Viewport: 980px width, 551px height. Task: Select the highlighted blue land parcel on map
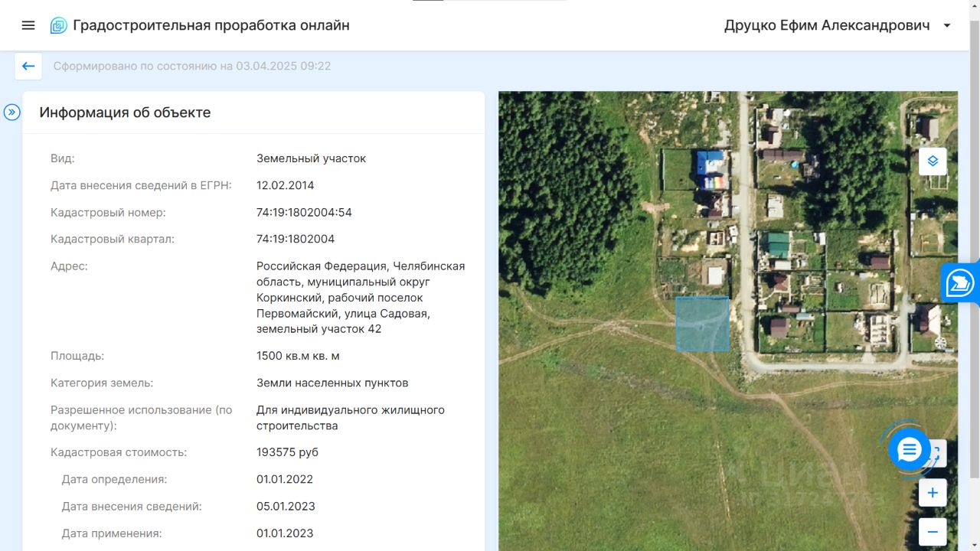pos(702,324)
